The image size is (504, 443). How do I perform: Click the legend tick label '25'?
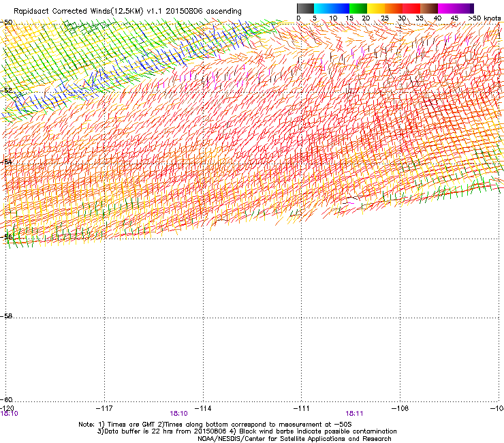(x=385, y=18)
